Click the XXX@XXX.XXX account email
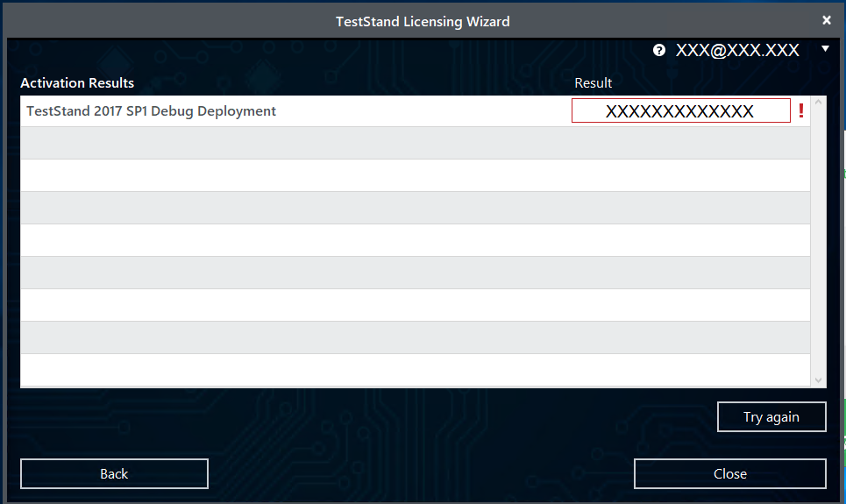This screenshot has width=846, height=504. (x=737, y=50)
